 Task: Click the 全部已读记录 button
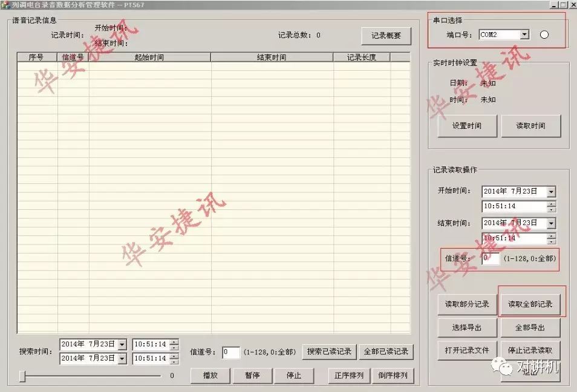(x=386, y=352)
